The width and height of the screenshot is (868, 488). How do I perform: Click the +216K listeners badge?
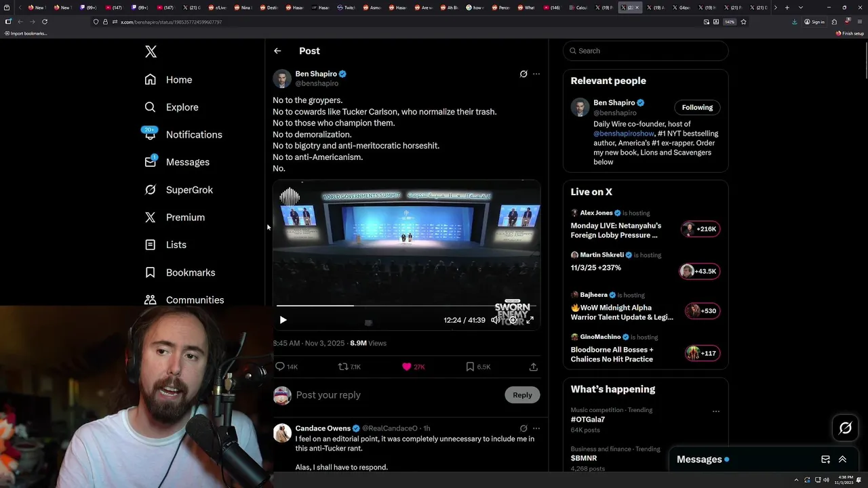tap(701, 229)
